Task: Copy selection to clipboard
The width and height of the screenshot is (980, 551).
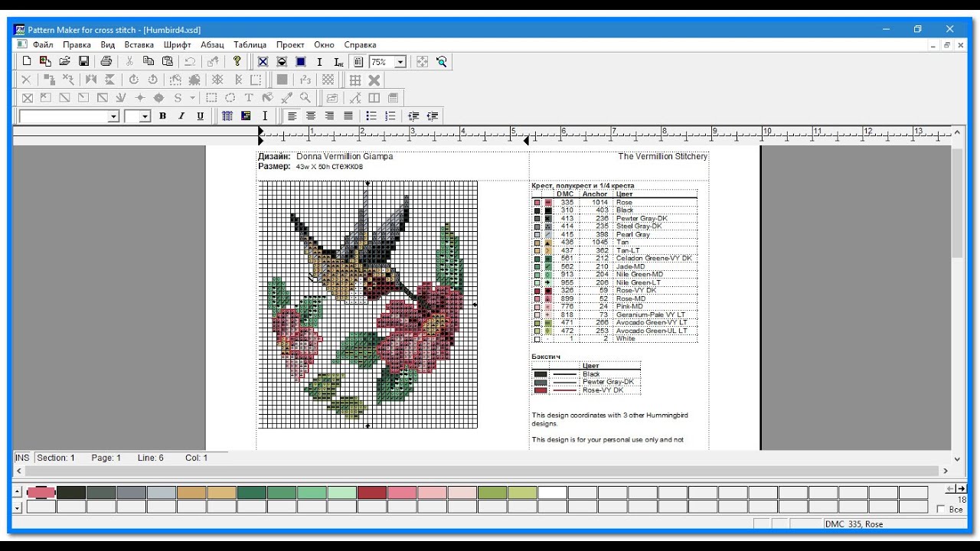Action: click(149, 61)
